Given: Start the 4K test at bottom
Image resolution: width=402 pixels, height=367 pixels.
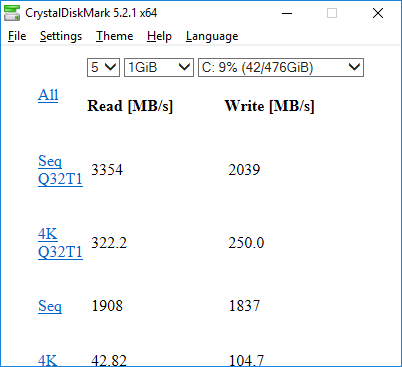Looking at the screenshot, I should 47,360.
